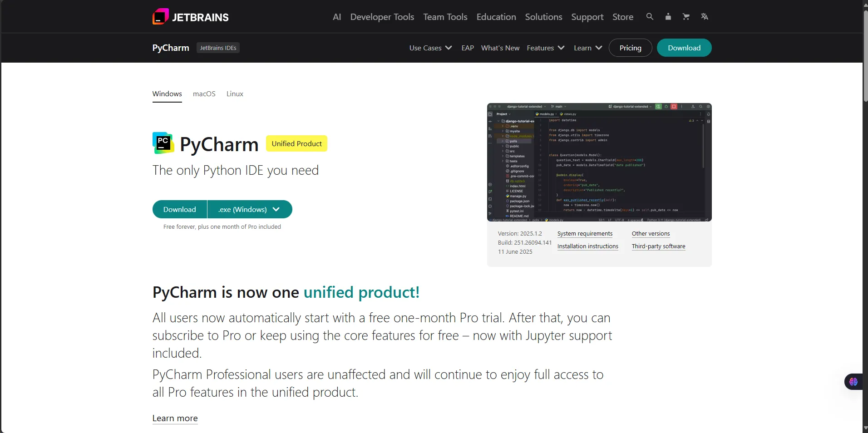Viewport: 868px width, 433px height.
Task: Click the 'unified product!' heading text
Action: (x=361, y=292)
